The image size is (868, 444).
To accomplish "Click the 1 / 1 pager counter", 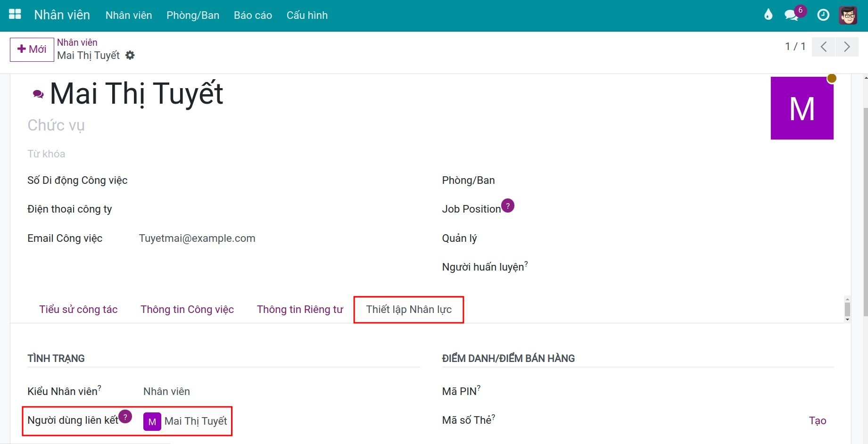I will (x=795, y=46).
